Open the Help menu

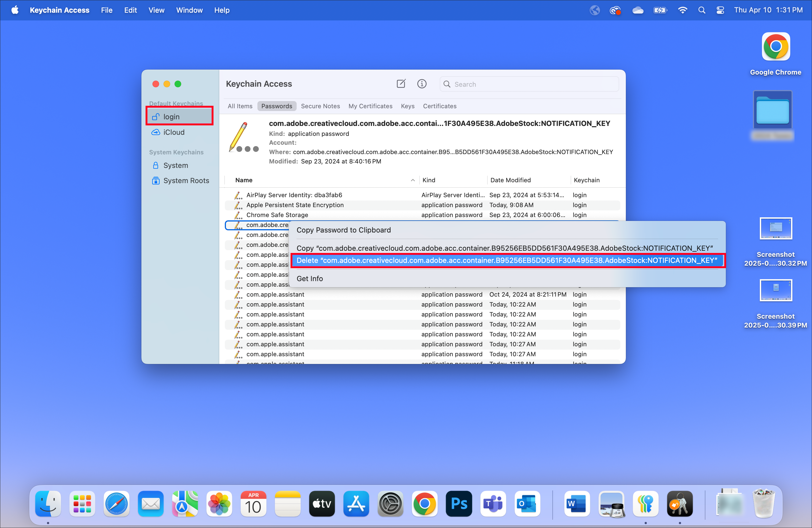222,10
